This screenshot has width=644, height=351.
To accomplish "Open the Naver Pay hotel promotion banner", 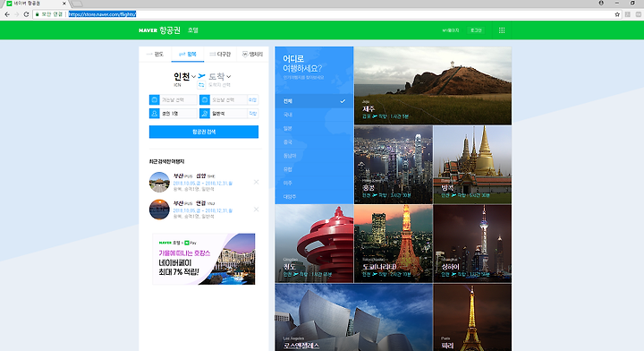I will pyautogui.click(x=204, y=259).
